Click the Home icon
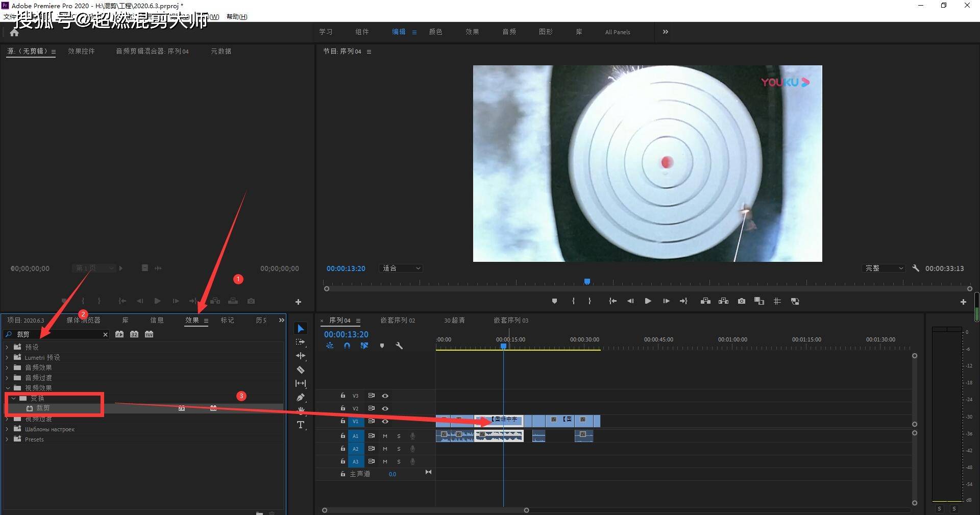 point(14,33)
